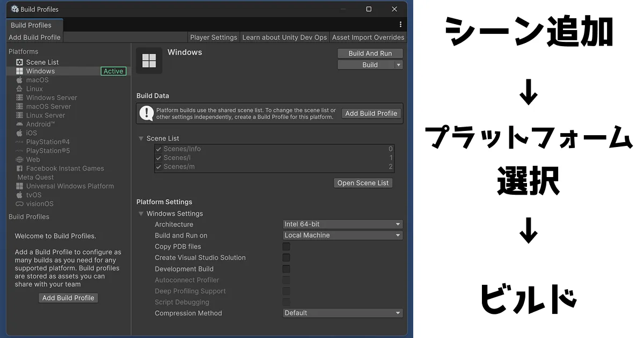
Task: Open the Player Settings toolbar item
Action: coord(213,38)
